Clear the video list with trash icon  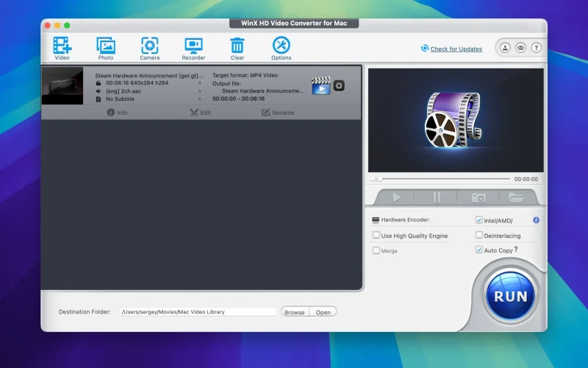tap(237, 48)
